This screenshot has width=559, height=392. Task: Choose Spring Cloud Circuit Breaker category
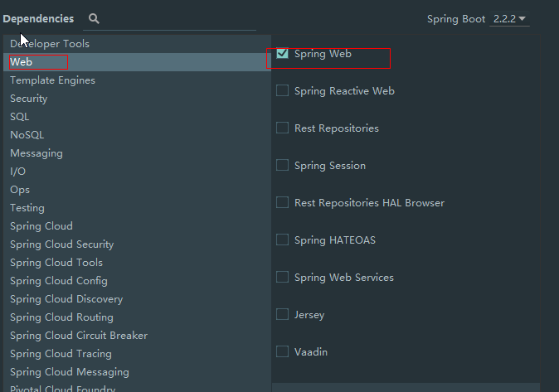pyautogui.click(x=137, y=336)
